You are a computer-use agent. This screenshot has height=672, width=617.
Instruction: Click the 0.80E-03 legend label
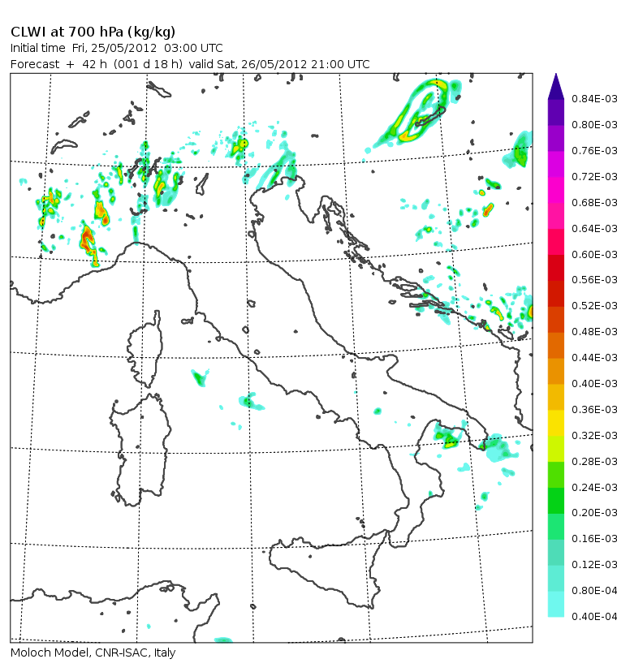(594, 125)
